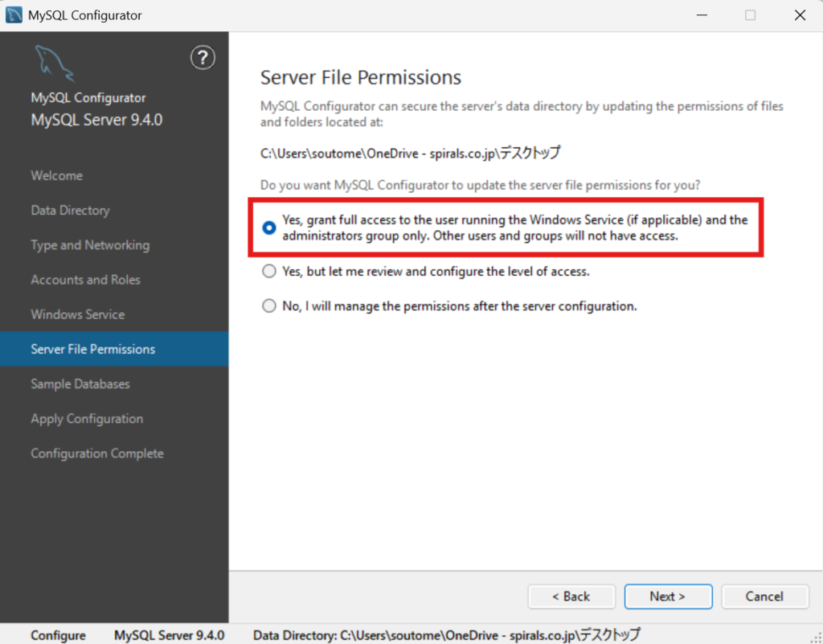Select 'No, I will manage the permissions' option
Screen dimensions: 823x644
click(x=269, y=306)
